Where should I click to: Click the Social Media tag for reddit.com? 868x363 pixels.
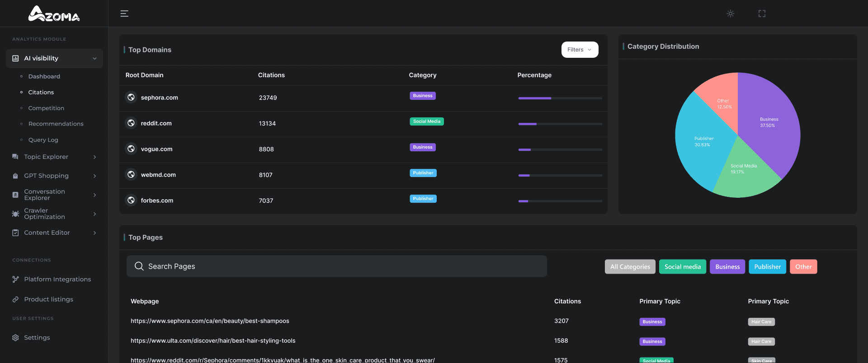[x=427, y=121]
